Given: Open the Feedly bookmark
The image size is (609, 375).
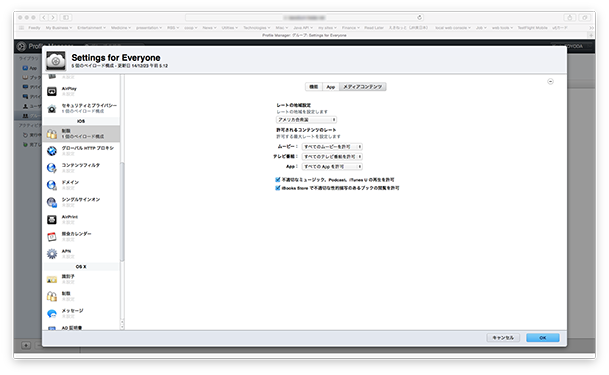Looking at the screenshot, I should [34, 28].
